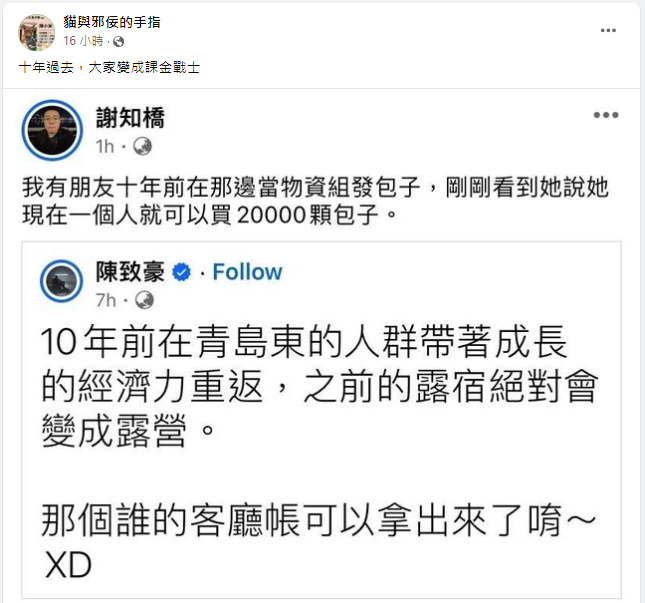Click the 貓與邪佞的手指 page avatar
The image size is (645, 603).
click(36, 32)
